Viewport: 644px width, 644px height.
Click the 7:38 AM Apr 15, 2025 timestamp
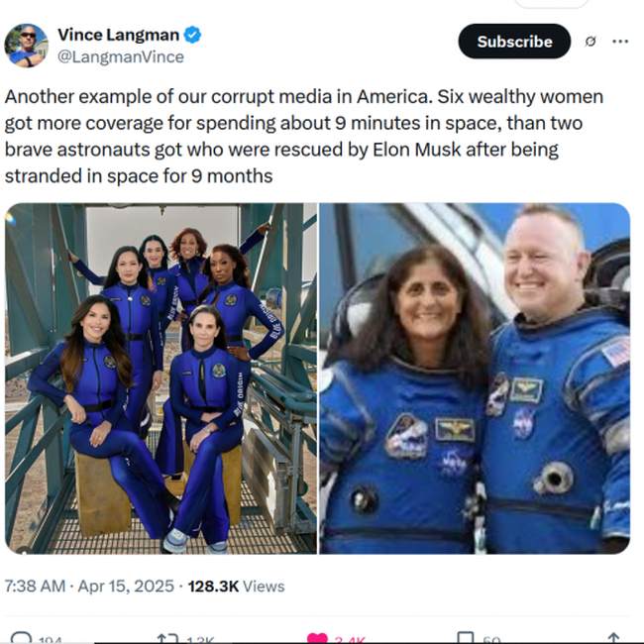point(89,586)
